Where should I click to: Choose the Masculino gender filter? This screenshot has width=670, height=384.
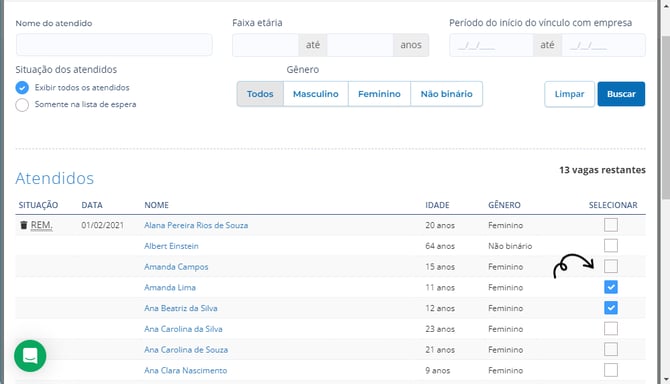(315, 94)
